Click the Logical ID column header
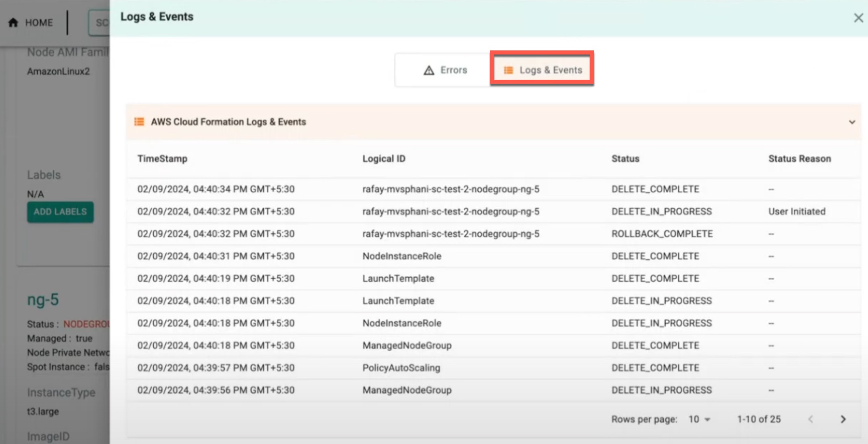The width and height of the screenshot is (868, 444). pos(384,159)
